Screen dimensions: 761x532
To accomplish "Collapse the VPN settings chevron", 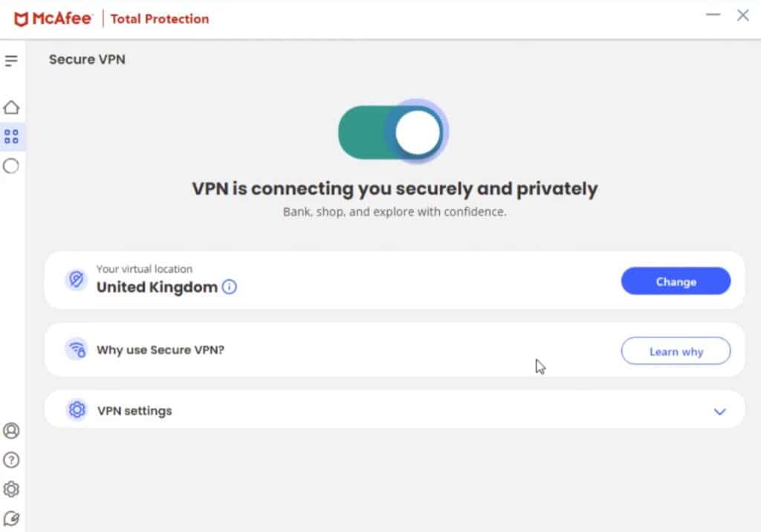I will click(719, 411).
